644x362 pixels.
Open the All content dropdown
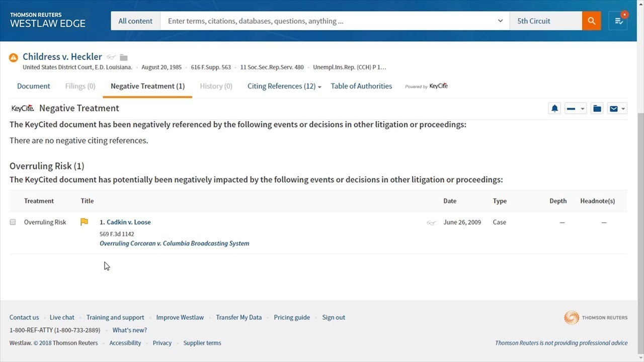135,21
